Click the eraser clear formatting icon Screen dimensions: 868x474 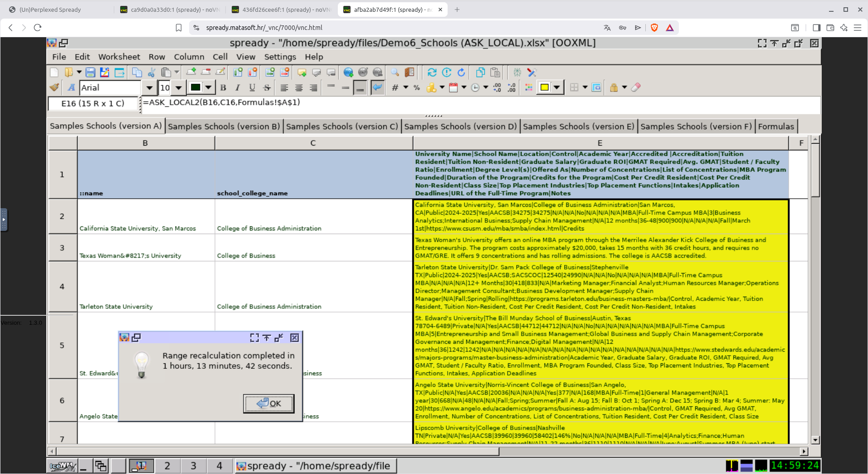click(636, 88)
